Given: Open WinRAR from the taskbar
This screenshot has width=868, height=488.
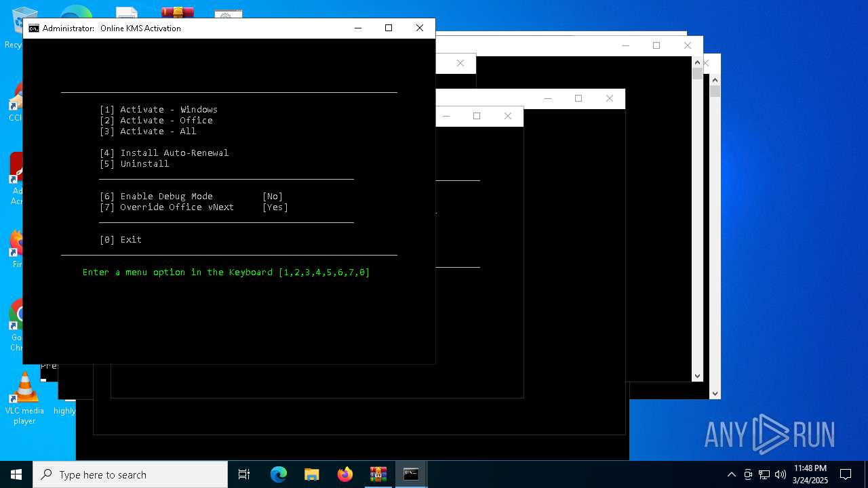Looking at the screenshot, I should [x=378, y=474].
